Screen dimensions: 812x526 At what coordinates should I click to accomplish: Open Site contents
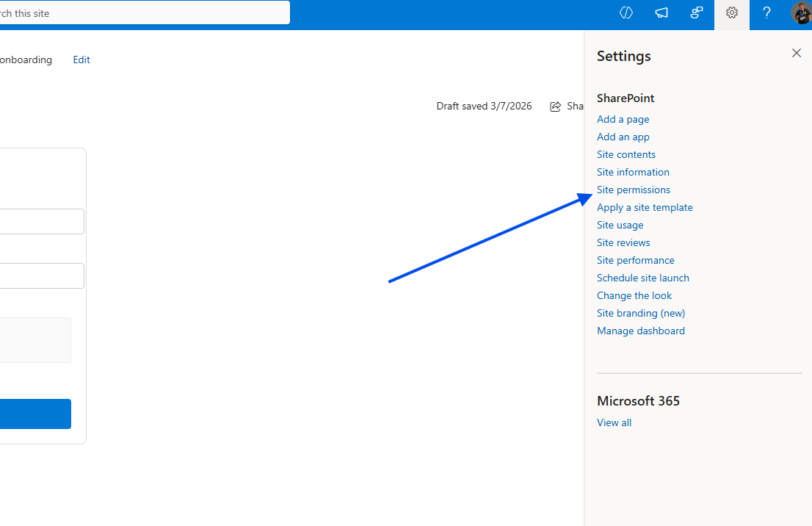coord(626,154)
